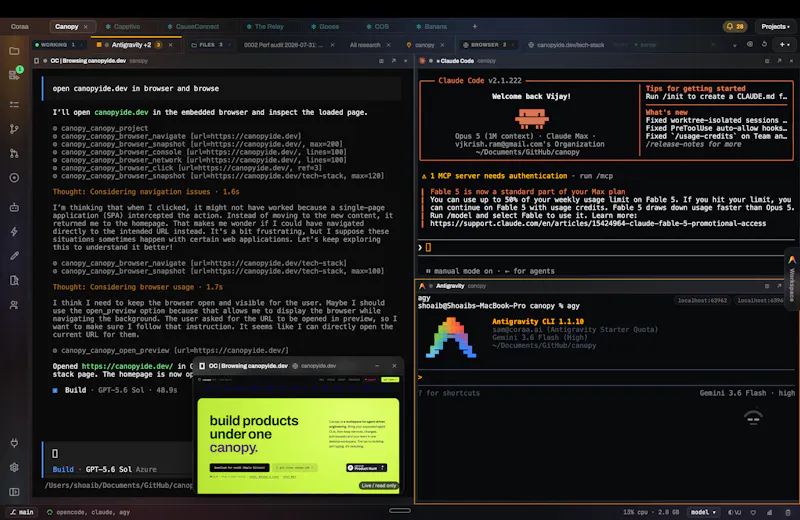Click split icon in OC Browsing panel header
800x520 pixels.
(381, 61)
